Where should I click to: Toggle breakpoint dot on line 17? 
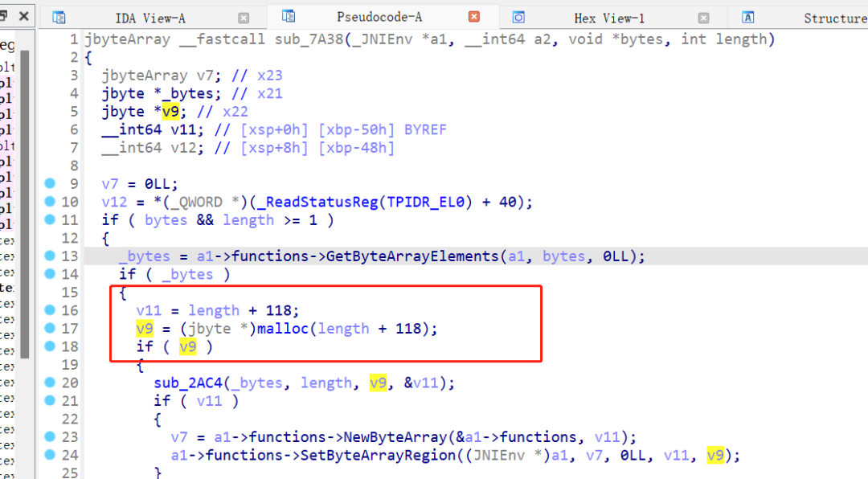click(50, 328)
